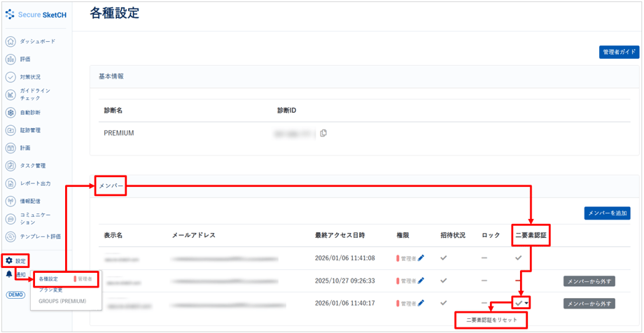Expand two-factor dropdown arrow in last member row
Image resolution: width=644 pixels, height=333 pixels.
point(526,303)
